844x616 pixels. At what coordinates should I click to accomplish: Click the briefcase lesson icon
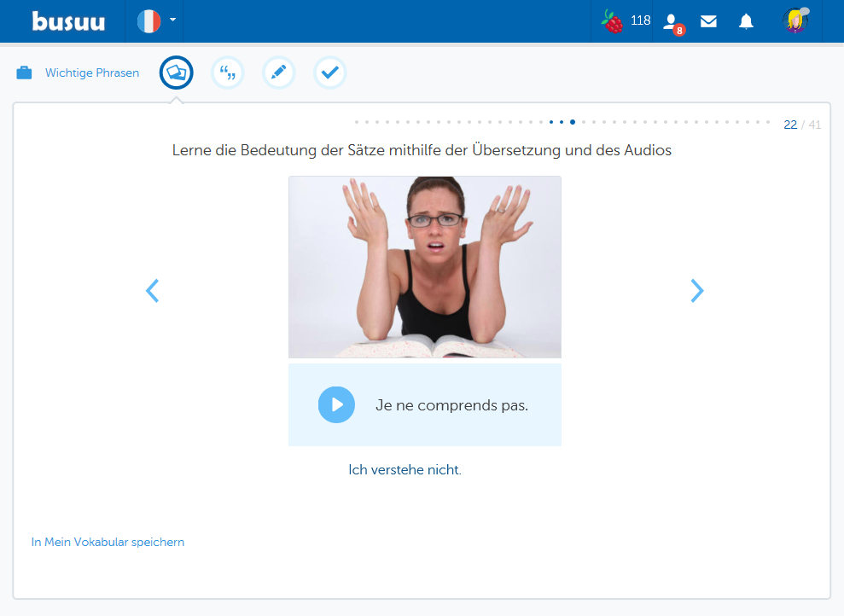pos(24,73)
